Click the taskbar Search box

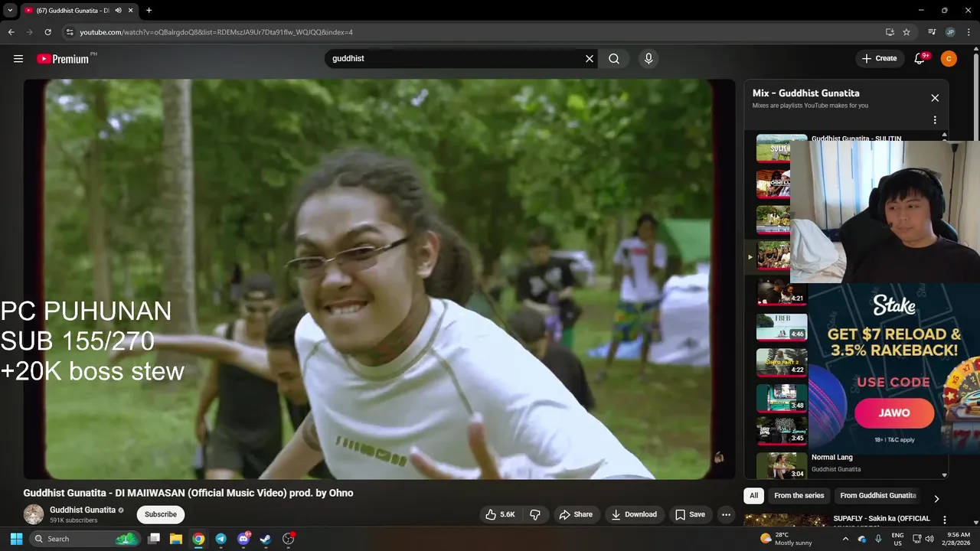[85, 539]
